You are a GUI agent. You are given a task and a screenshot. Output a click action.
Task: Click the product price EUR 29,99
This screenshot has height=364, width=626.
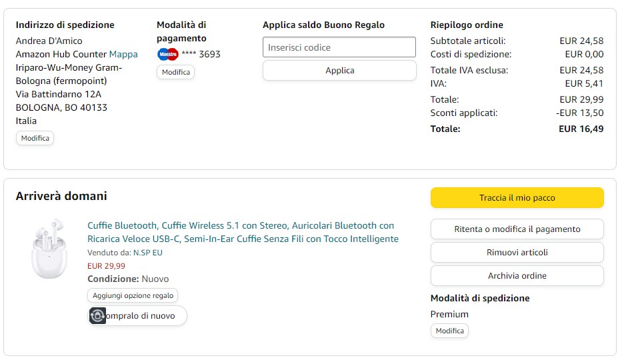pyautogui.click(x=106, y=265)
